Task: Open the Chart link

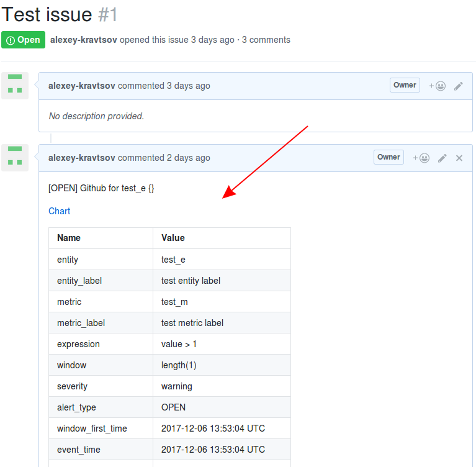Action: 59,211
